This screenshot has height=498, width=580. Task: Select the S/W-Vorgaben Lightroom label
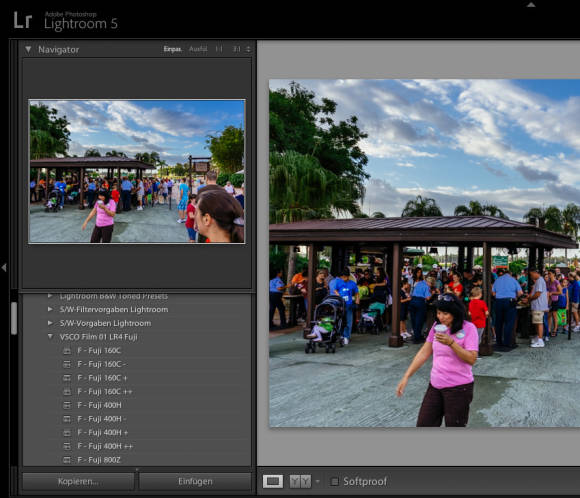pyautogui.click(x=105, y=323)
